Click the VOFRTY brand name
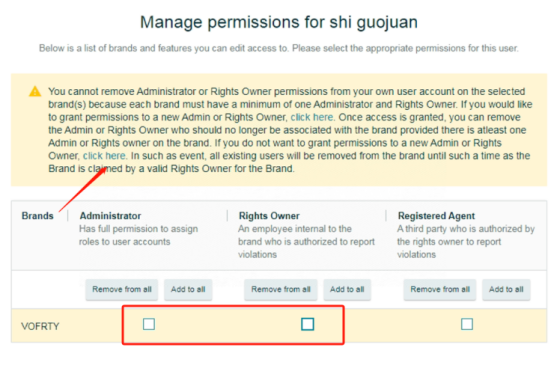Screen dimensions: 554x377 [x=40, y=326]
